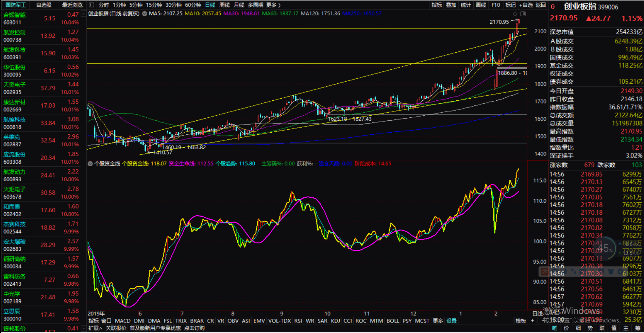Switch to the 笔 tick tab

[554, 328]
